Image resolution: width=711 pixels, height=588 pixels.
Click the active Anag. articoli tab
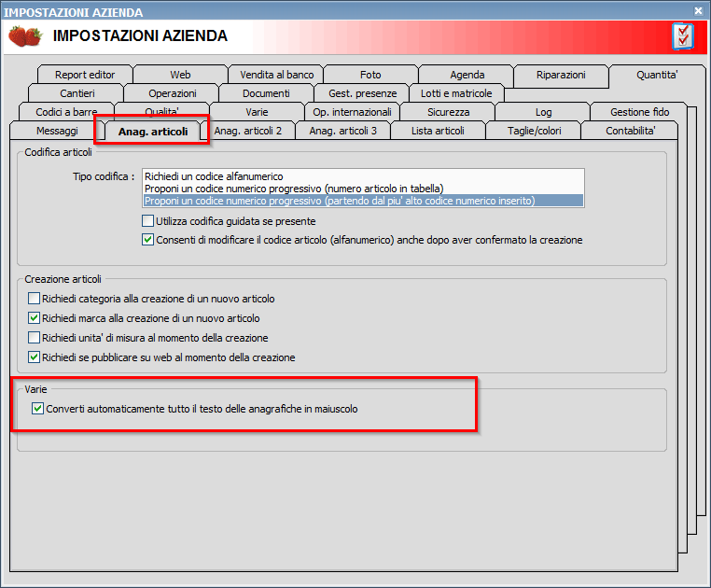click(x=153, y=131)
